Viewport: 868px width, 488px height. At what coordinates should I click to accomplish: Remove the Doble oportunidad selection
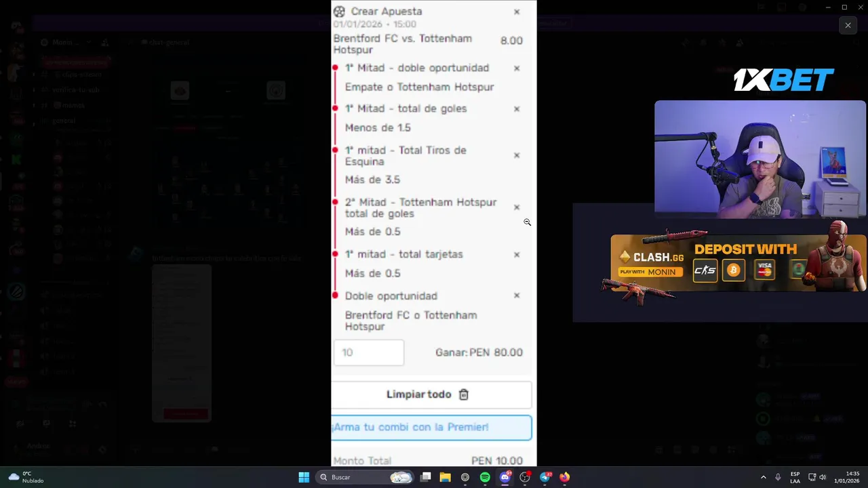click(x=517, y=296)
